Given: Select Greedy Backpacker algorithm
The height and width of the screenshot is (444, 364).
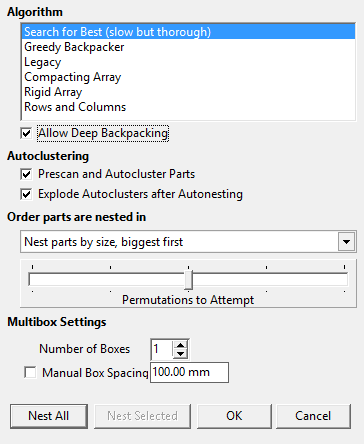Looking at the screenshot, I should pos(189,47).
